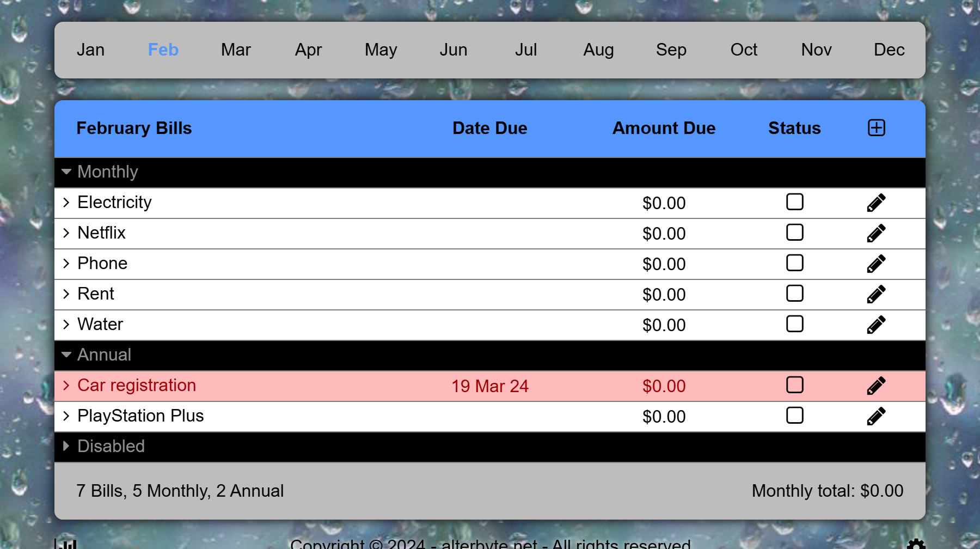Viewport: 980px width, 549px height.
Task: Collapse the Annual bills section
Action: pyautogui.click(x=66, y=355)
